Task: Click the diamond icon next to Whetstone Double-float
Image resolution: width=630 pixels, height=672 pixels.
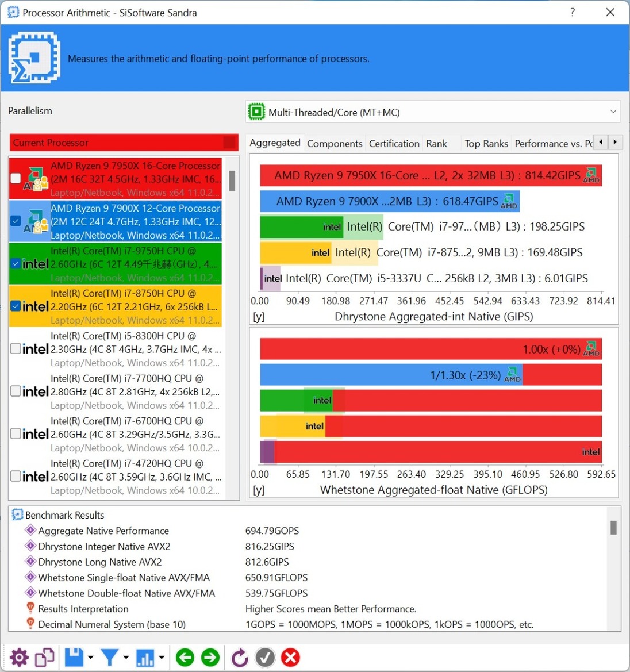Action: point(30,592)
